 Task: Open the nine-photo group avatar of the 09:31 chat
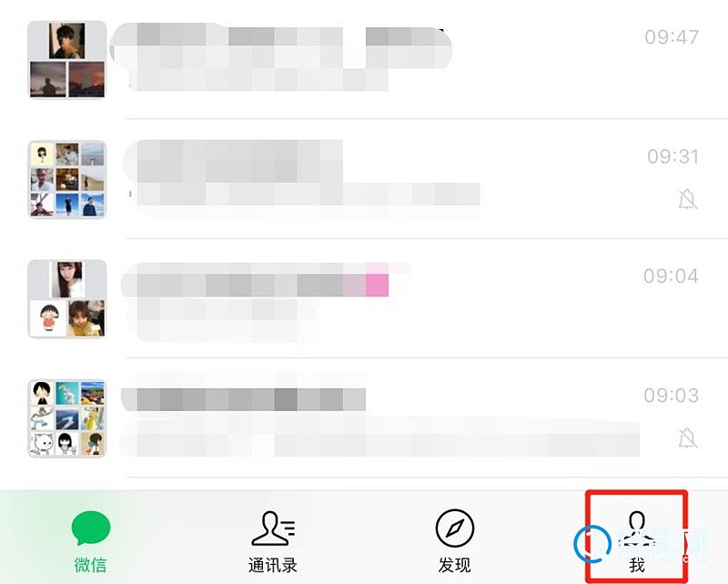click(x=67, y=179)
